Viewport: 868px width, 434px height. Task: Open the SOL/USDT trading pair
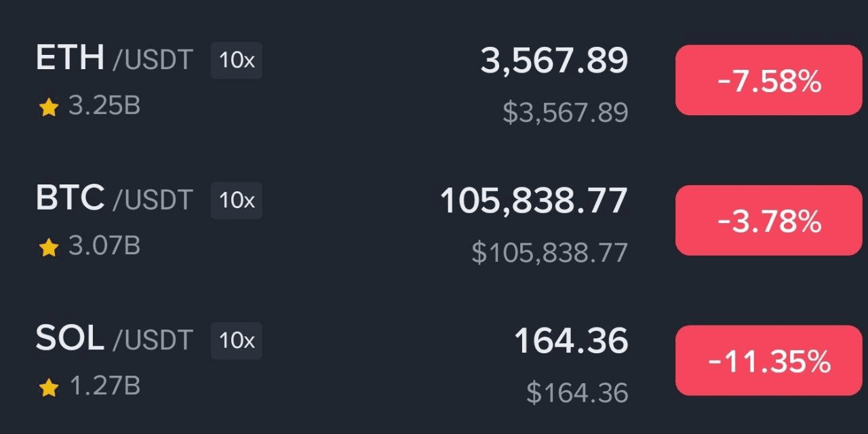coord(114,339)
